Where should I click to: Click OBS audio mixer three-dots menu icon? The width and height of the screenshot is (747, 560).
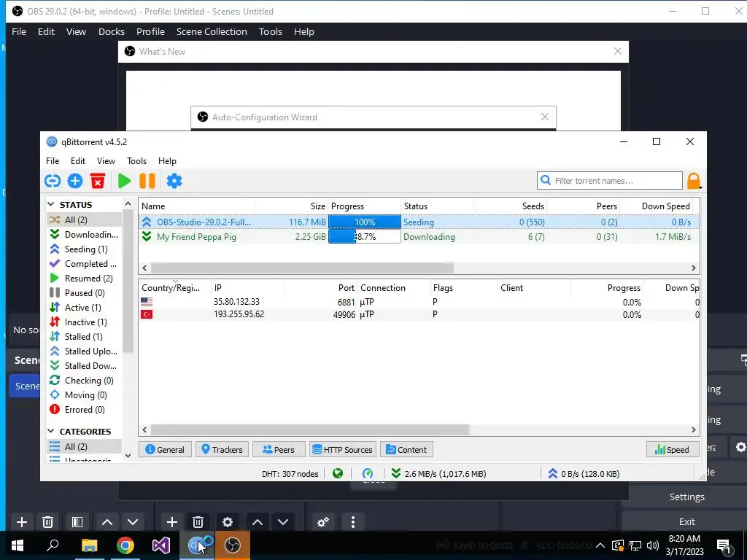point(352,522)
